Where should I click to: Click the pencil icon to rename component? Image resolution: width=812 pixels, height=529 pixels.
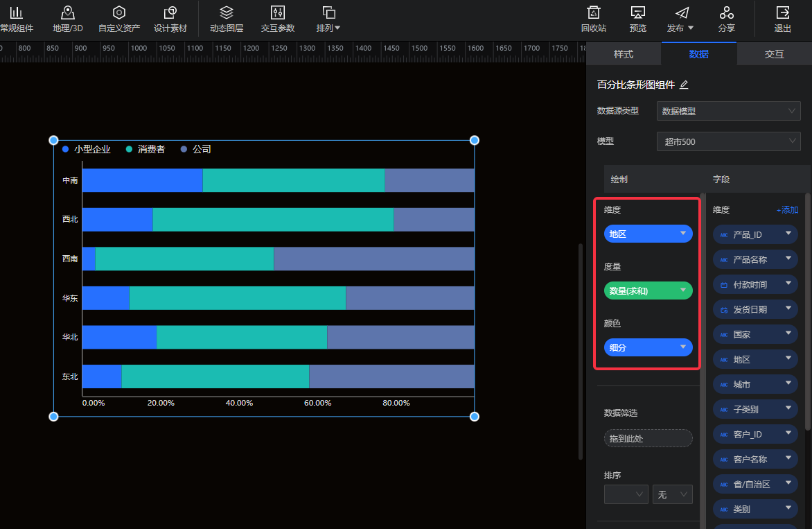click(x=684, y=85)
